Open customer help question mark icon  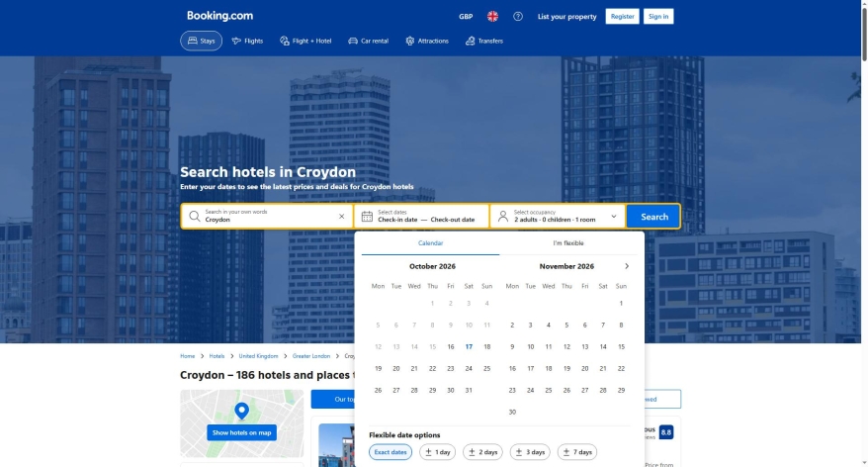pyautogui.click(x=518, y=17)
